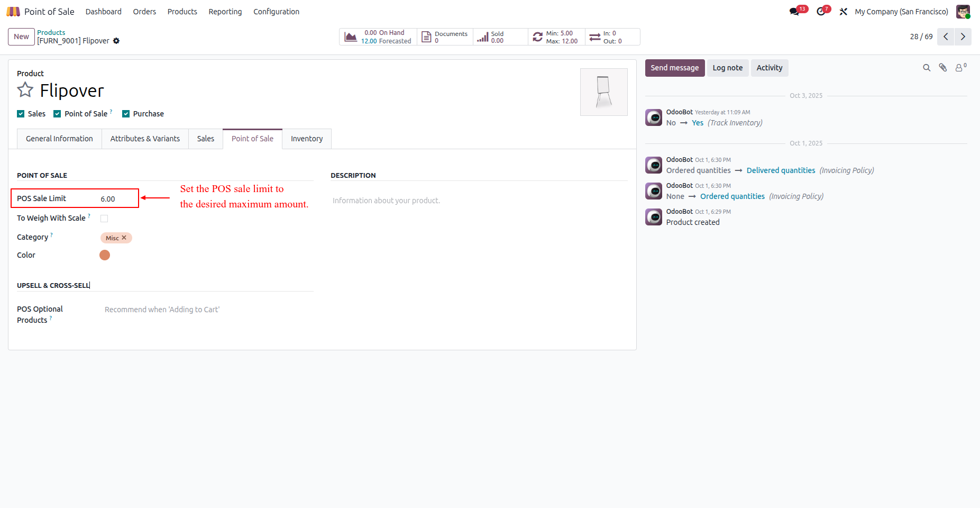Click the gear actions icon beside Flipover
This screenshot has height=508, width=980.
click(116, 41)
